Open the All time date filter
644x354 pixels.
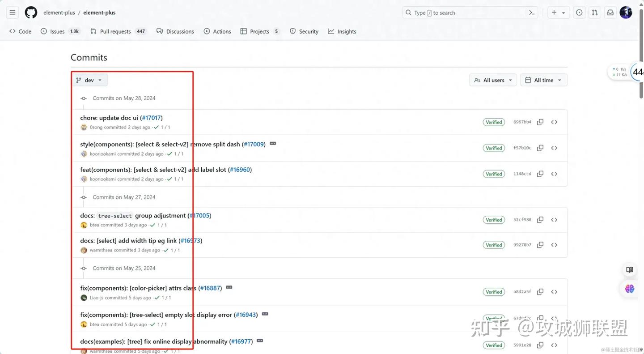click(x=543, y=80)
